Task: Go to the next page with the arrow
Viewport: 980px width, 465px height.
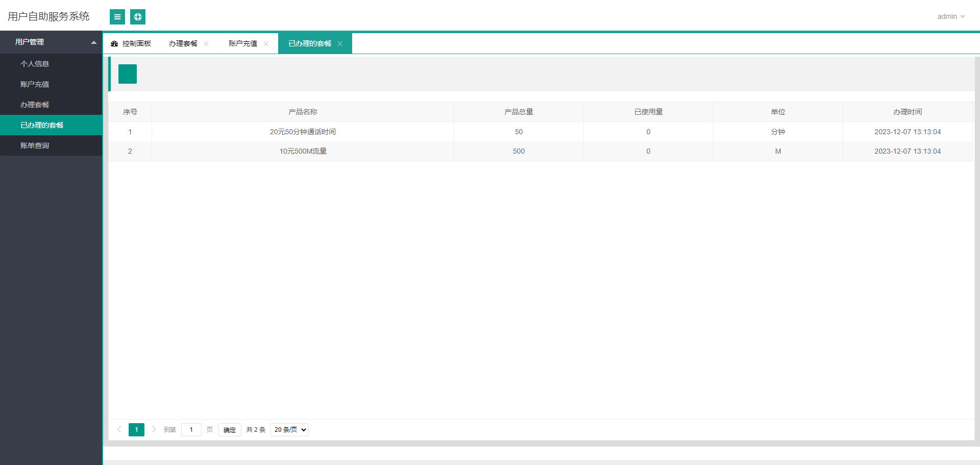Action: point(154,429)
